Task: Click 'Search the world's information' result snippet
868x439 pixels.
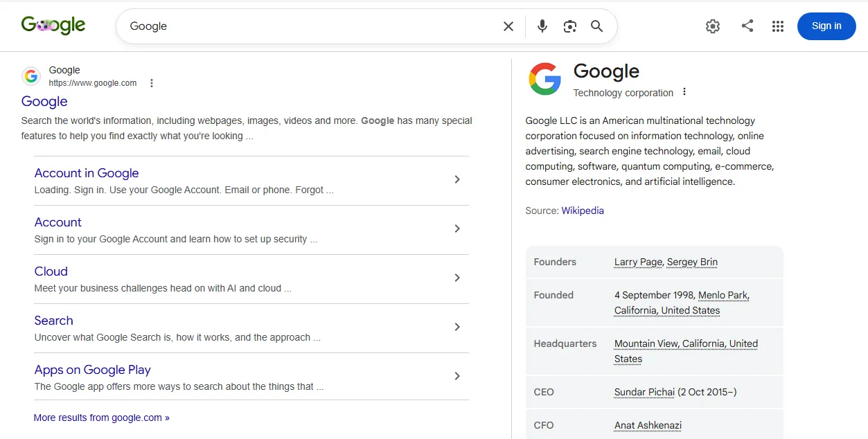Action: click(x=247, y=128)
